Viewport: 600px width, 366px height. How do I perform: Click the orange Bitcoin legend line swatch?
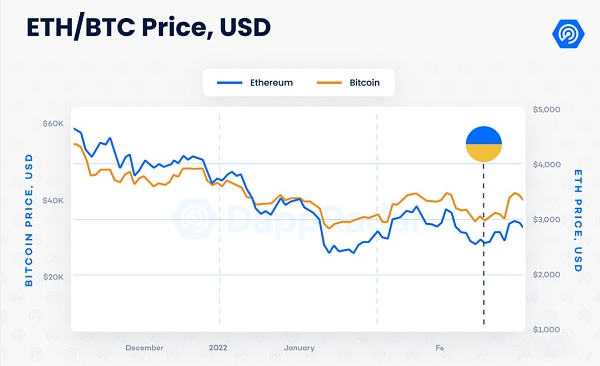coord(329,83)
